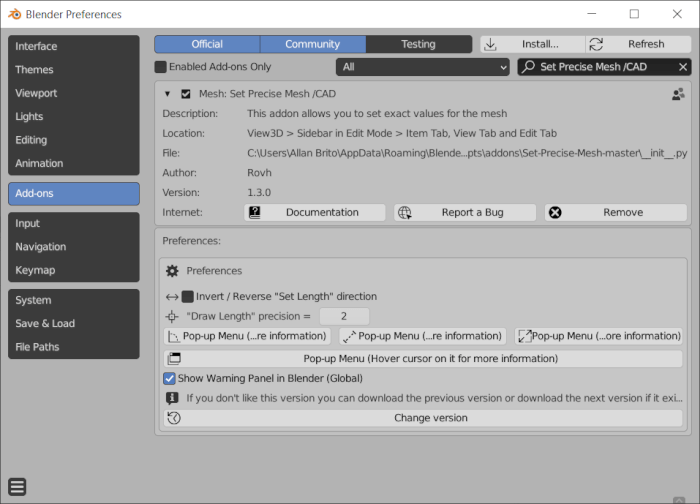This screenshot has width=700, height=504.
Task: Click the crosshair icon beside Draw Length precision
Action: (172, 317)
